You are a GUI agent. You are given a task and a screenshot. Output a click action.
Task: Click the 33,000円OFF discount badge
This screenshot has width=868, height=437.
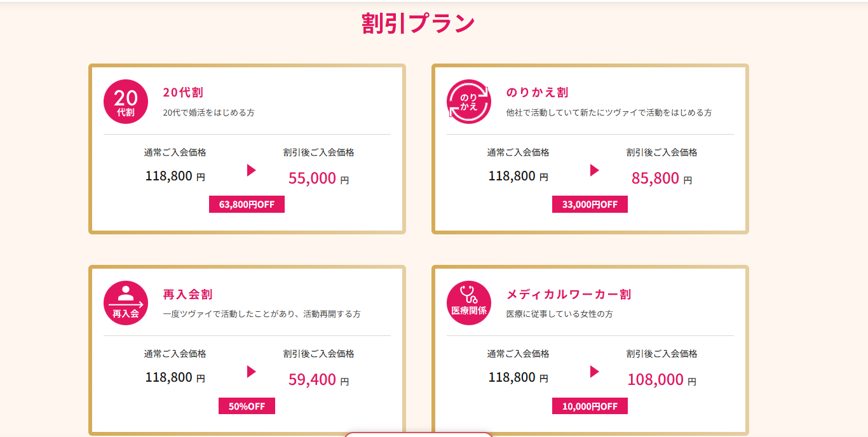coord(590,205)
